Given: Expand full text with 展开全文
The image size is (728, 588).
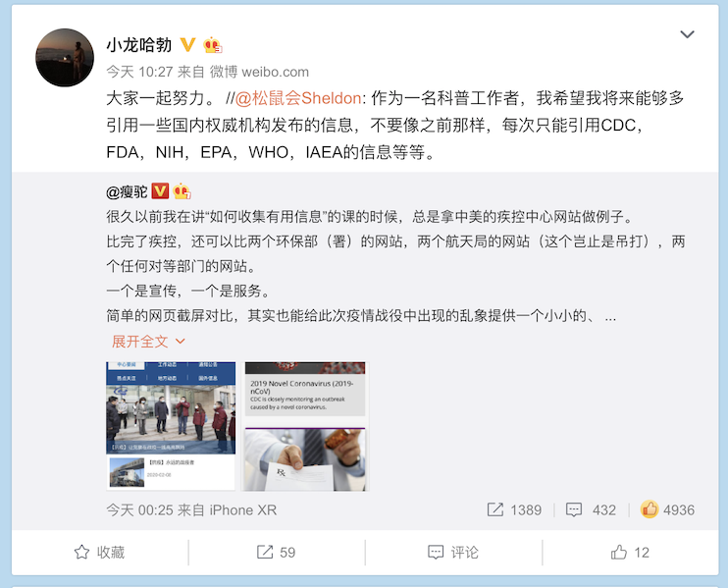Looking at the screenshot, I should point(148,342).
